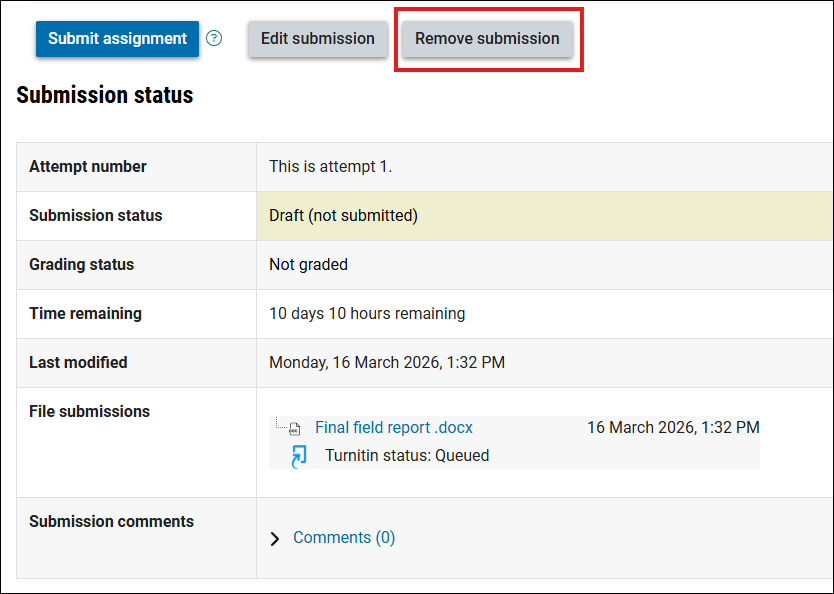The width and height of the screenshot is (834, 594).
Task: Select the 'Turnitin status: Queued' text
Action: [x=407, y=456]
